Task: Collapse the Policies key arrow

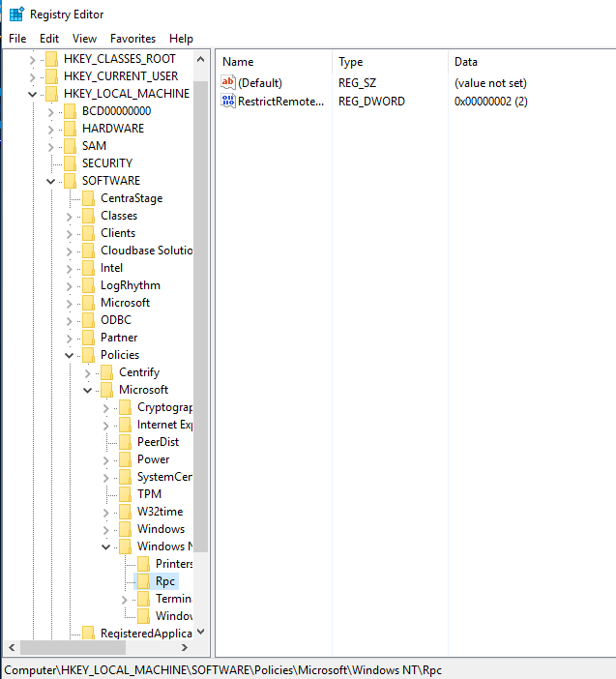Action: tap(69, 355)
